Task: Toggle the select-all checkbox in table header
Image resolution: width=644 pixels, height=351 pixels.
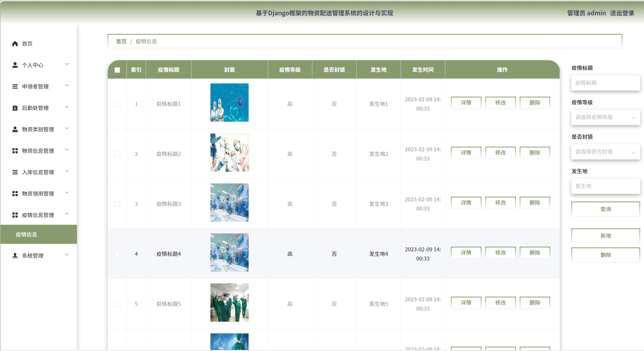Action: [x=117, y=70]
